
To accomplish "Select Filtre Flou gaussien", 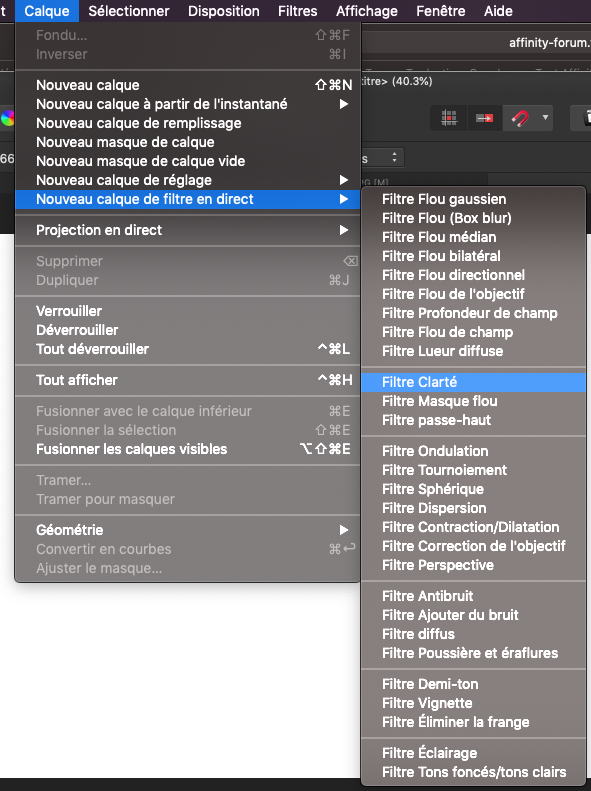I will [x=474, y=199].
